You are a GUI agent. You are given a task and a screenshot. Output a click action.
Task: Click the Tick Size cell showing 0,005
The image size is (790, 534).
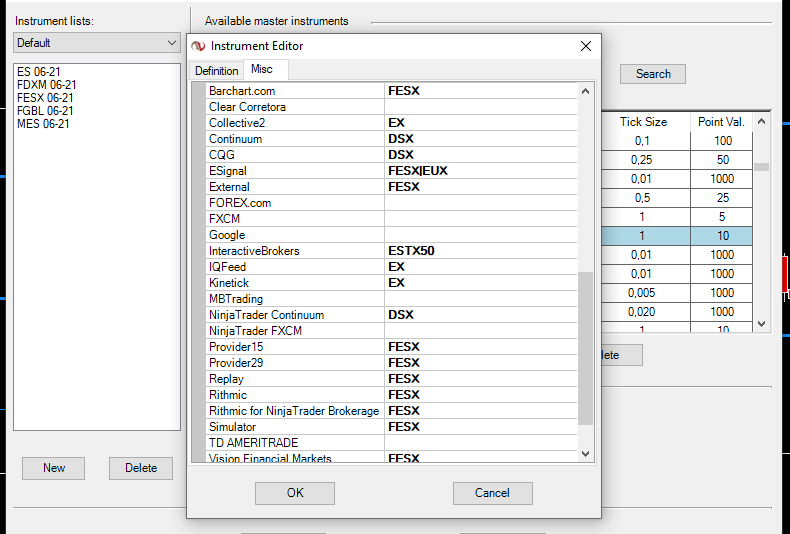tap(646, 293)
